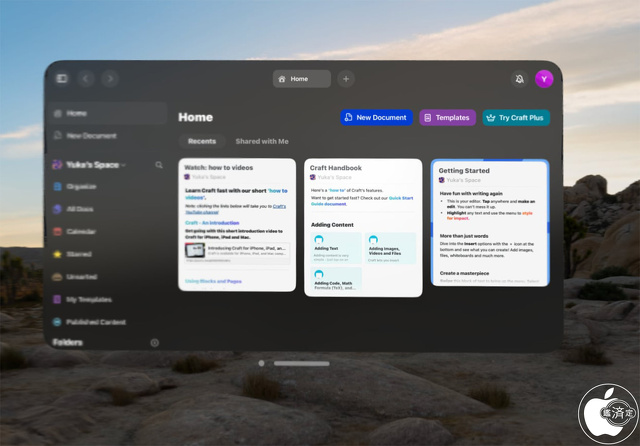The height and width of the screenshot is (446, 640).
Task: Open Adding Images, Videos and Files tile
Action: click(390, 248)
